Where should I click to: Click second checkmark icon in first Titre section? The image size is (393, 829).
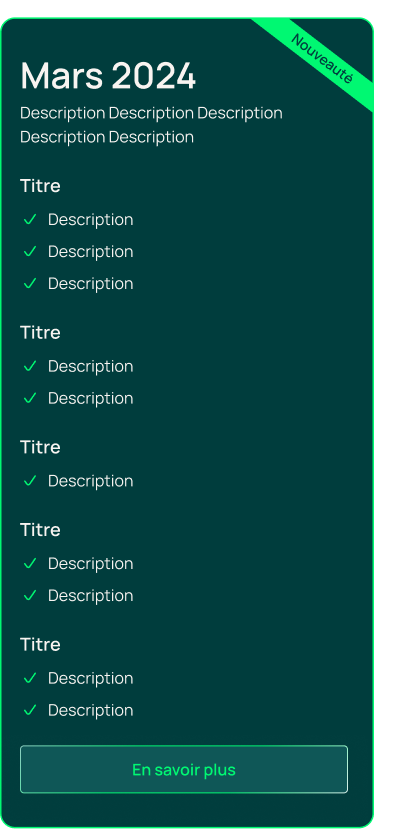click(x=30, y=251)
